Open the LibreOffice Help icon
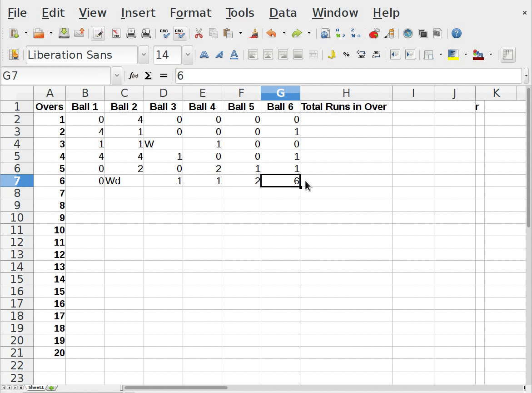Image resolution: width=532 pixels, height=393 pixels. point(457,33)
